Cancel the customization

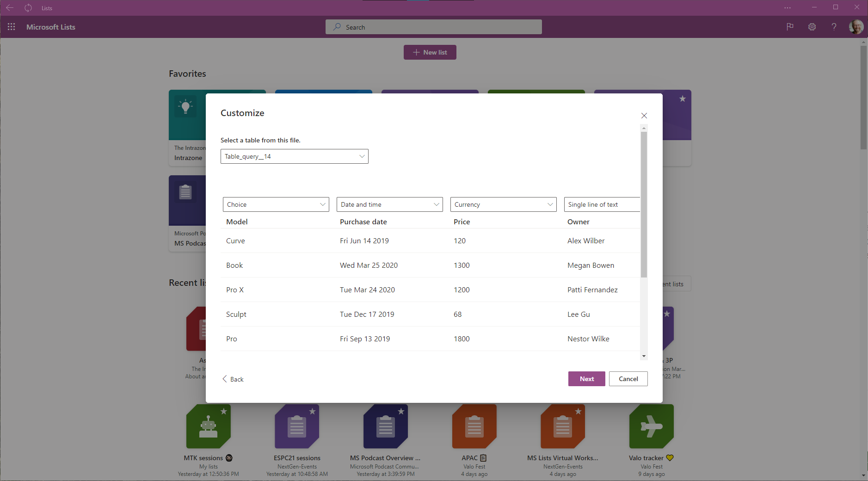628,378
